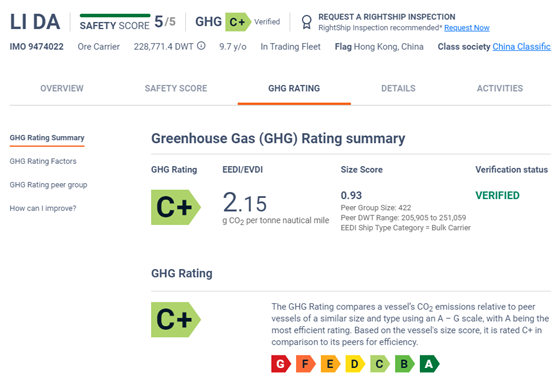Image resolution: width=558 pixels, height=377 pixels.
Task: Click the RightShip inspection ribbon badge icon
Action: click(x=306, y=22)
